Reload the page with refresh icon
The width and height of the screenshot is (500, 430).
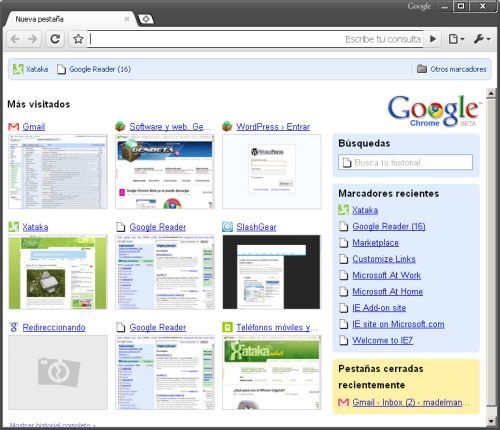click(x=55, y=39)
